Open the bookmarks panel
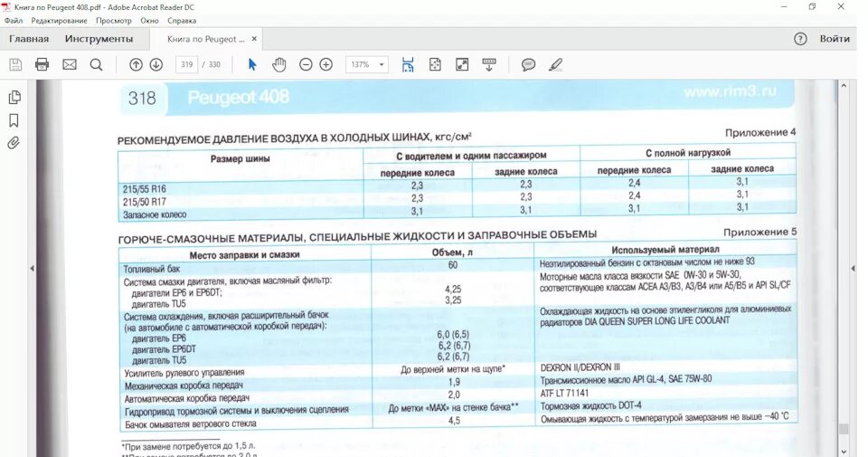Image resolution: width=868 pixels, height=457 pixels. click(x=14, y=120)
